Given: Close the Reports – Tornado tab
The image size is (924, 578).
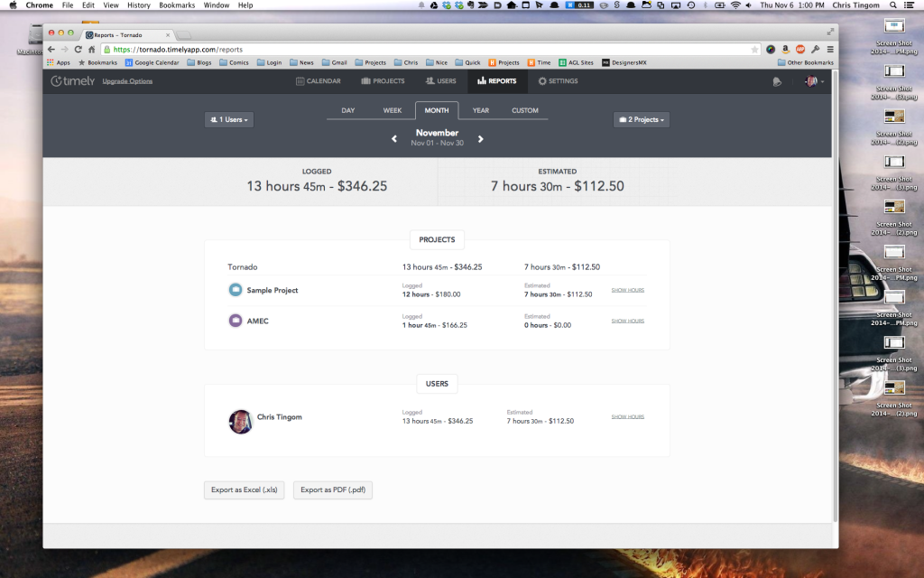Looking at the screenshot, I should [168, 35].
